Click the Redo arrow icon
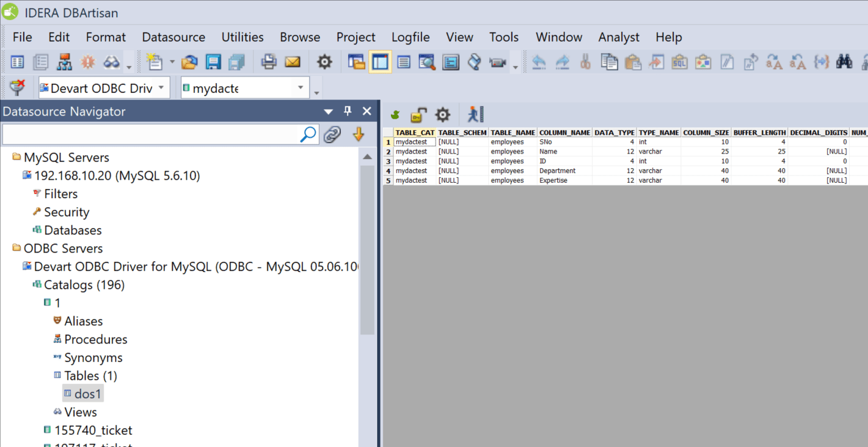This screenshot has height=447, width=868. tap(562, 62)
